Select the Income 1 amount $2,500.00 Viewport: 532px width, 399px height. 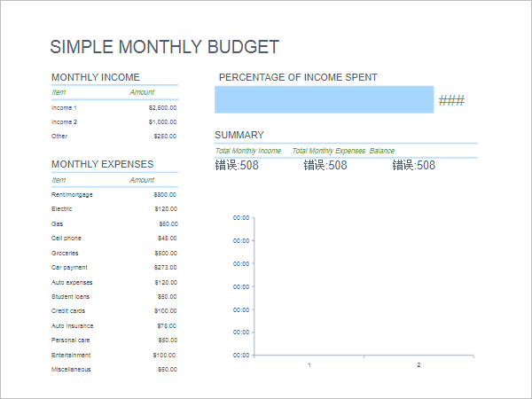point(162,107)
